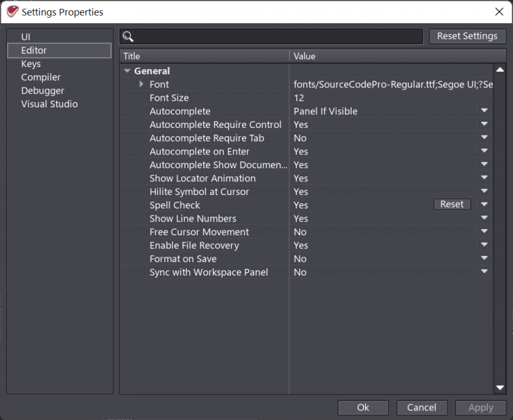Collapse the General section
The image size is (513, 420).
tap(127, 71)
